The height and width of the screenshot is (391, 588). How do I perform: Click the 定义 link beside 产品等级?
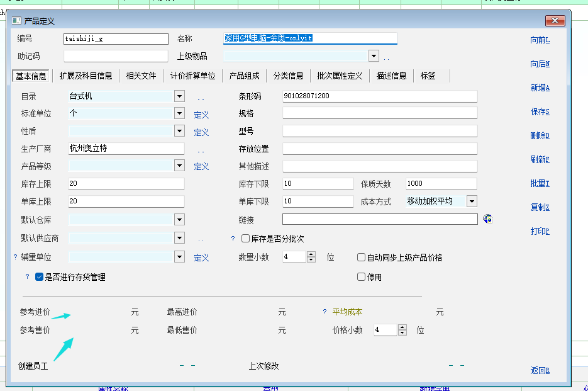pyautogui.click(x=201, y=167)
